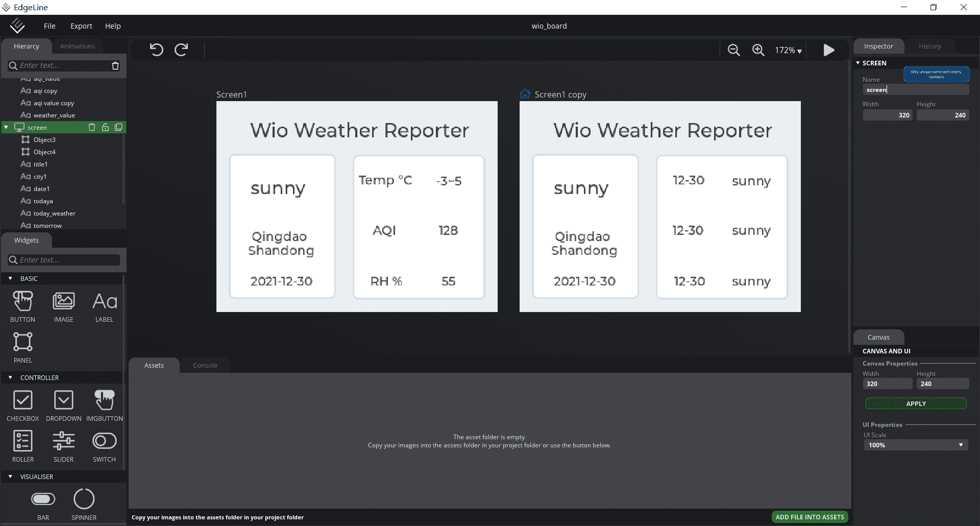Click the Canvas tab
980x526 pixels.
click(x=878, y=337)
